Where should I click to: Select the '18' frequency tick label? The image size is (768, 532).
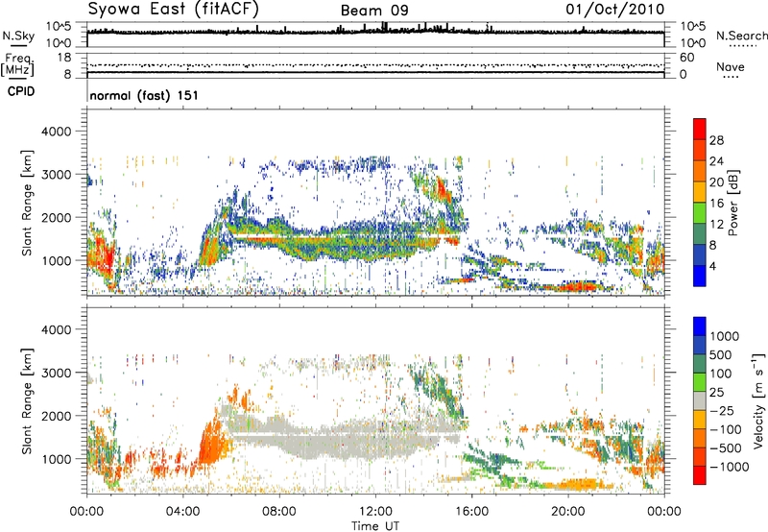(x=64, y=58)
